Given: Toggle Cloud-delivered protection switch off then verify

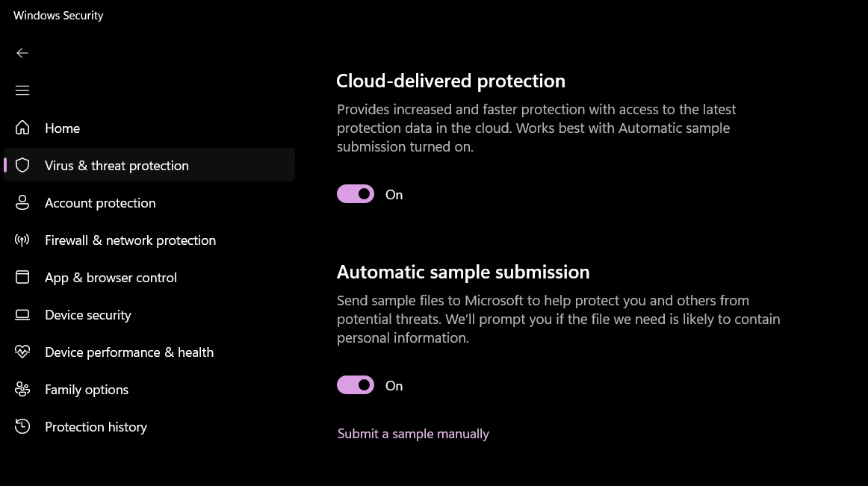Looking at the screenshot, I should click(356, 193).
